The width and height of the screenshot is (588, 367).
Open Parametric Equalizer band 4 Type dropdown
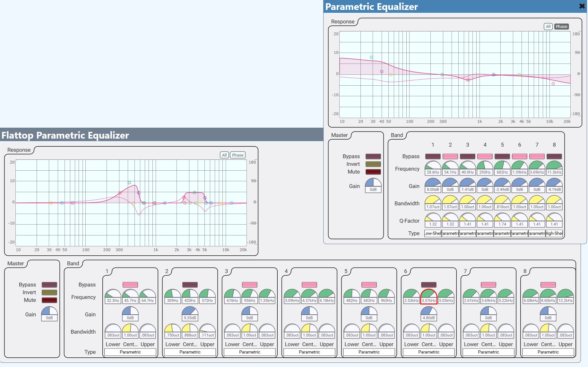(x=485, y=233)
